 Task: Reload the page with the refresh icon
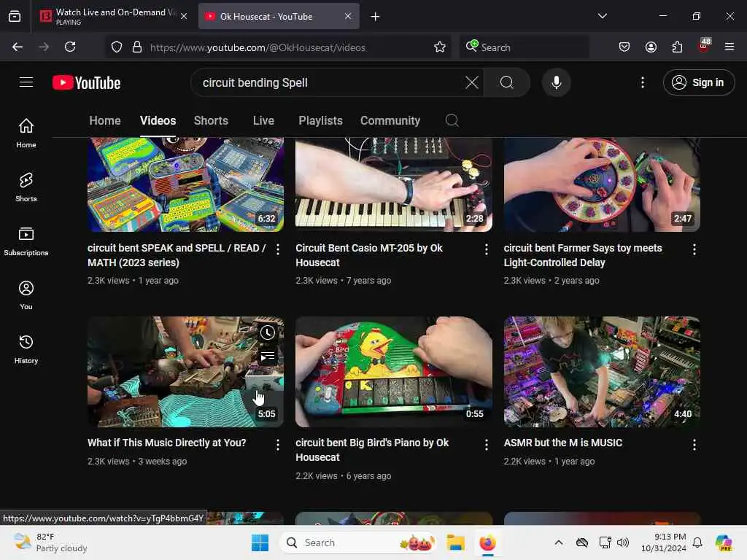[70, 47]
